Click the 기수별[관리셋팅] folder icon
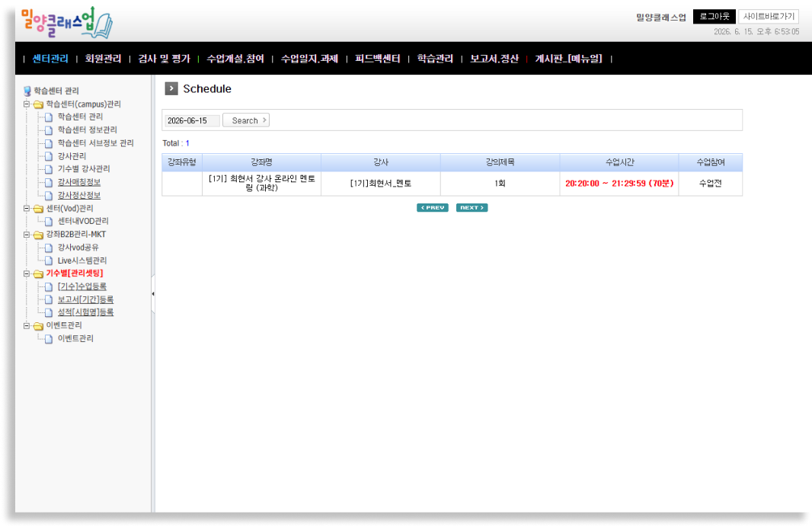The image size is (812, 531). (38, 273)
